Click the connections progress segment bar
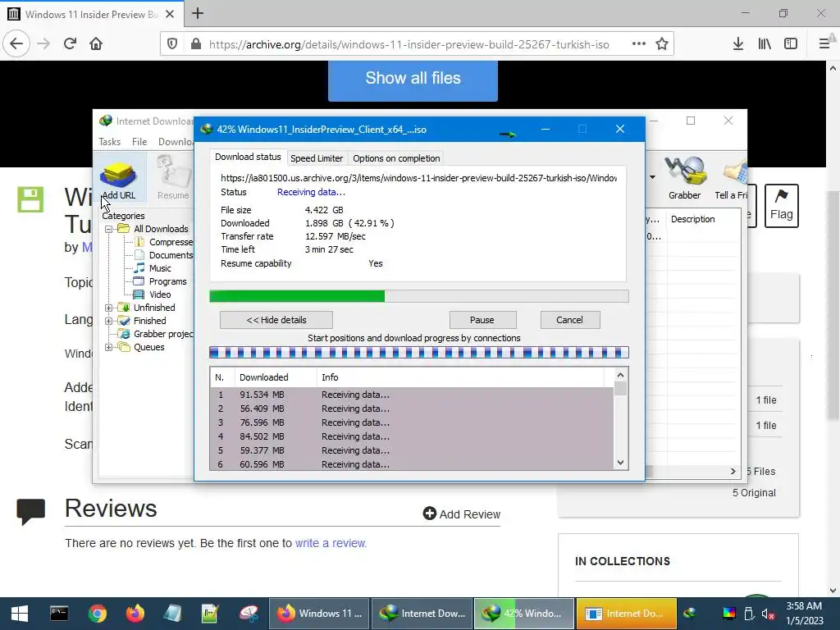Viewport: 840px width, 630px height. (418, 353)
